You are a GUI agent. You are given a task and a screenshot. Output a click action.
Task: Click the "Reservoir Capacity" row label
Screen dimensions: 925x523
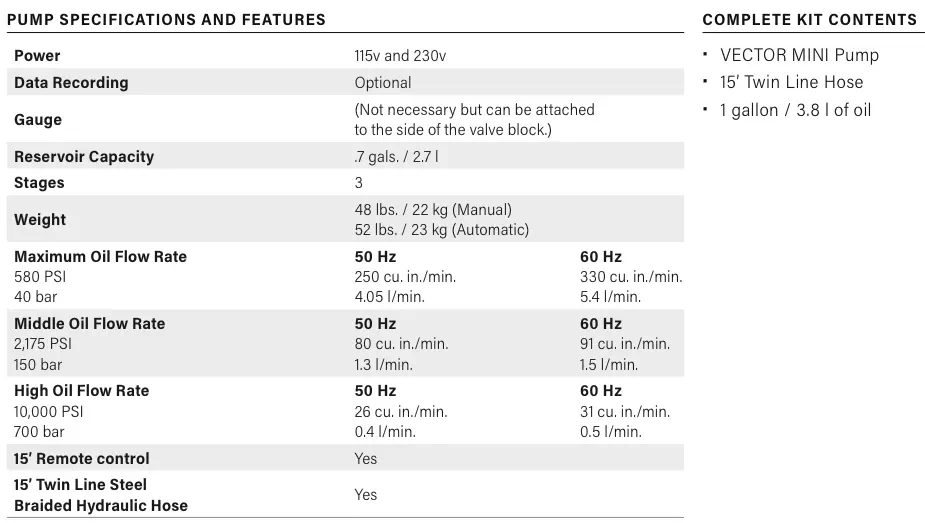pos(84,156)
